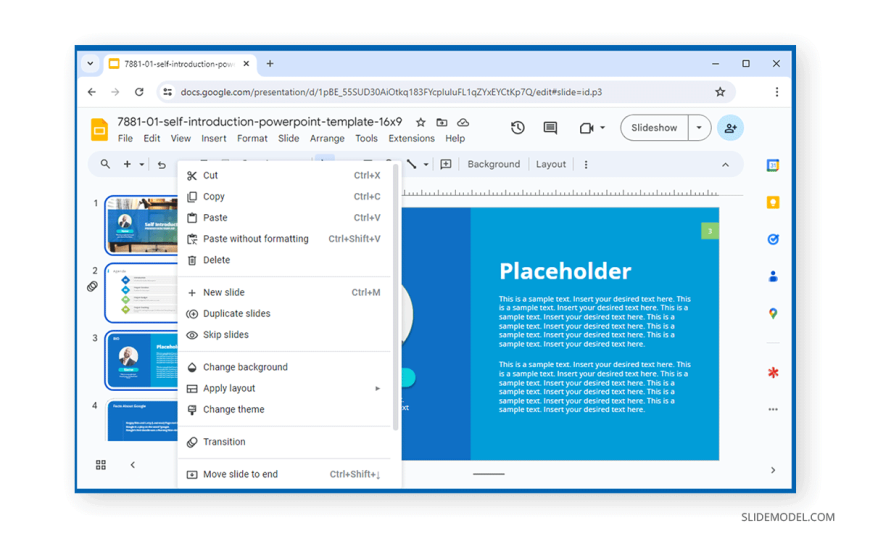This screenshot has width=870, height=539.
Task: Open Google Keep side panel icon
Action: [x=773, y=202]
